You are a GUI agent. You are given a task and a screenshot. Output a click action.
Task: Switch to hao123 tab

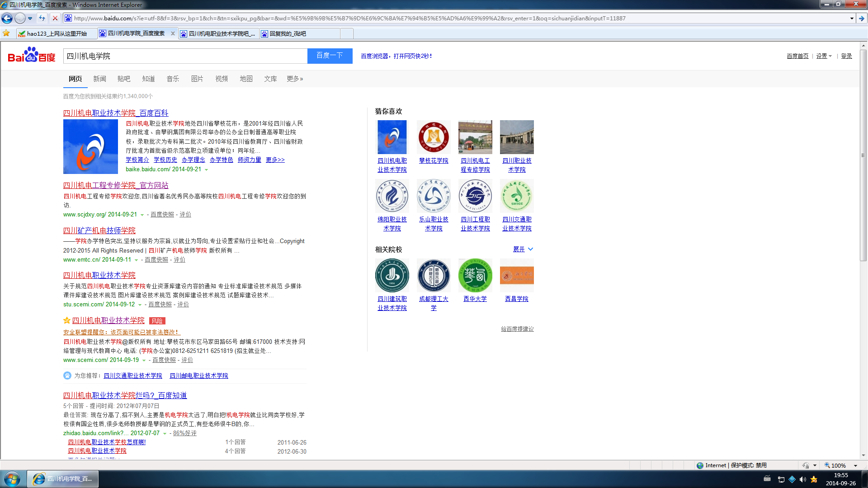56,33
